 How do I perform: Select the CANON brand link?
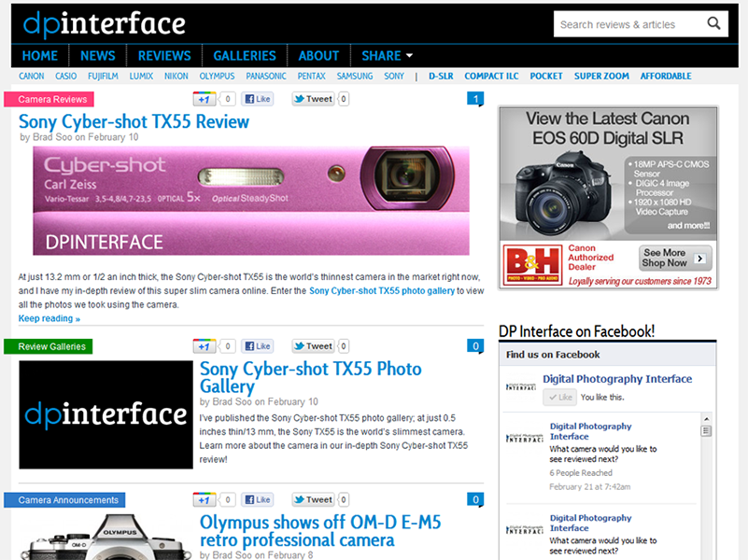(x=32, y=77)
